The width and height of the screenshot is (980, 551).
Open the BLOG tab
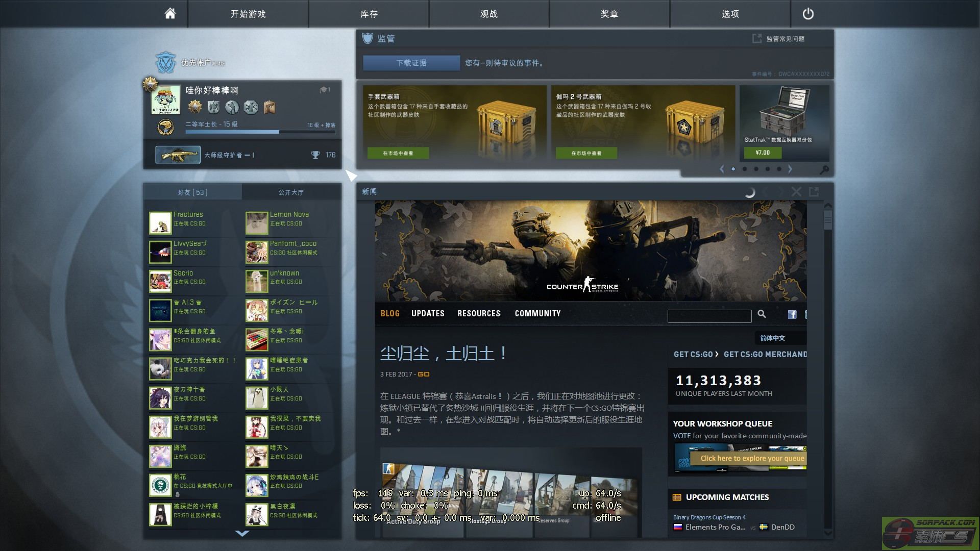coord(390,313)
